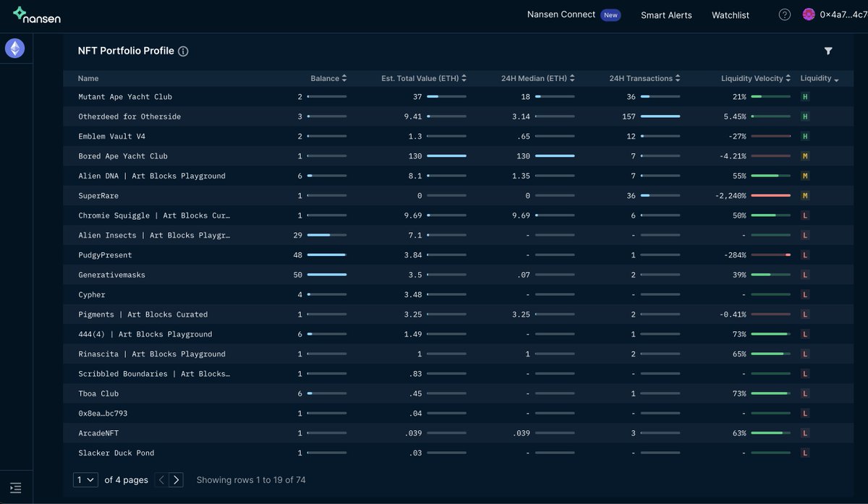Click the 0x4a7...4c7 wallet address
868x504 pixels.
click(843, 15)
